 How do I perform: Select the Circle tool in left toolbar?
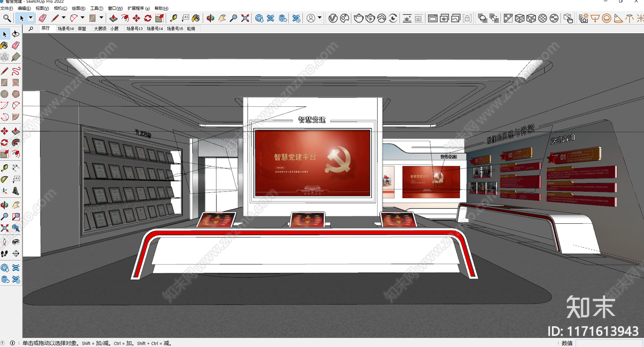(x=4, y=94)
